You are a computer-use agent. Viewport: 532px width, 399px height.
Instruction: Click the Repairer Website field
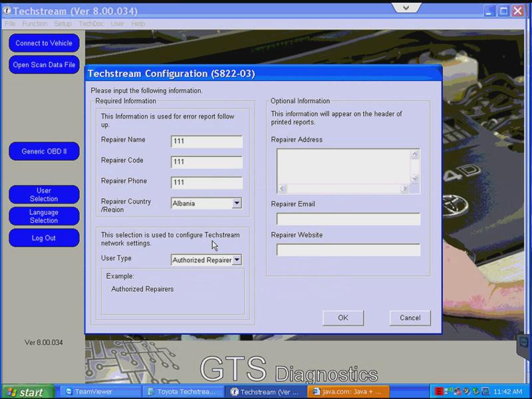pos(348,250)
